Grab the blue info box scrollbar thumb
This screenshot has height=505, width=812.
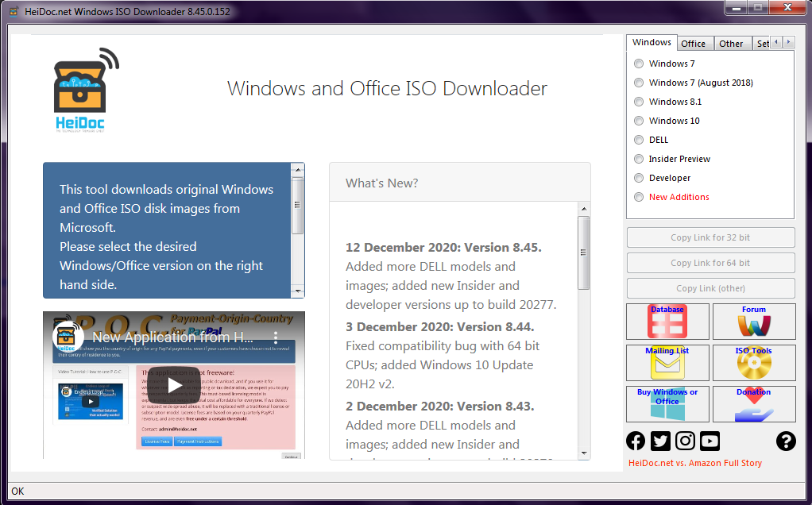click(297, 205)
